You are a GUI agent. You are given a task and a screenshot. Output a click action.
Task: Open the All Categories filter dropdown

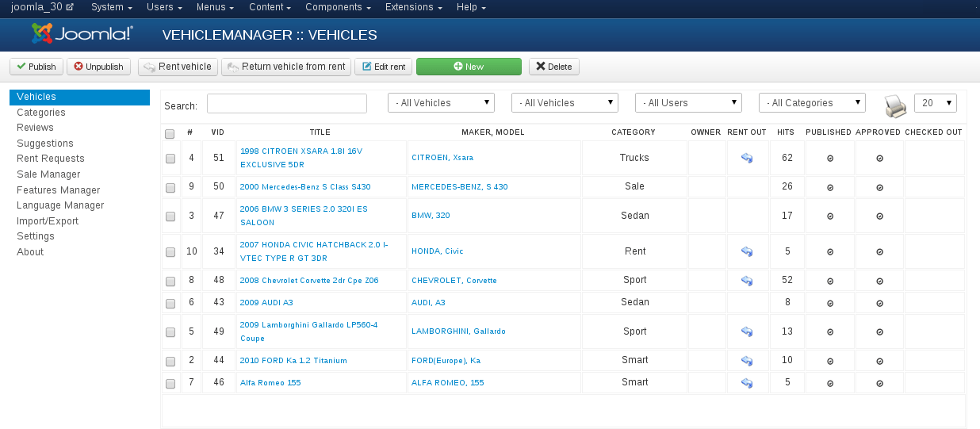point(812,103)
